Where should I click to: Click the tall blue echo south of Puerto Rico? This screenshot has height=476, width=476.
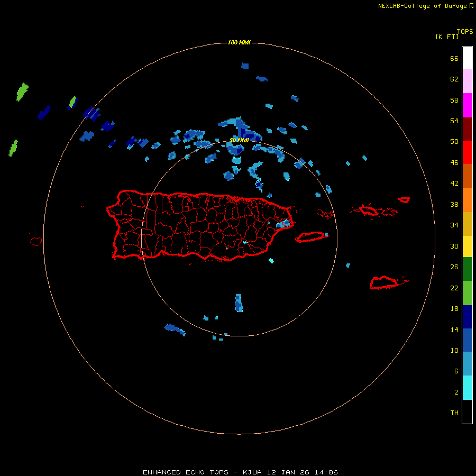239,303
